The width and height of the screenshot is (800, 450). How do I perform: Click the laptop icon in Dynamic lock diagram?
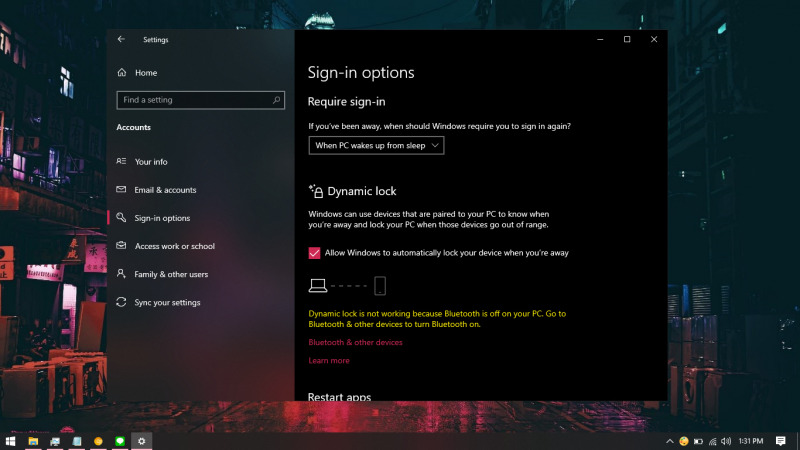[x=317, y=286]
